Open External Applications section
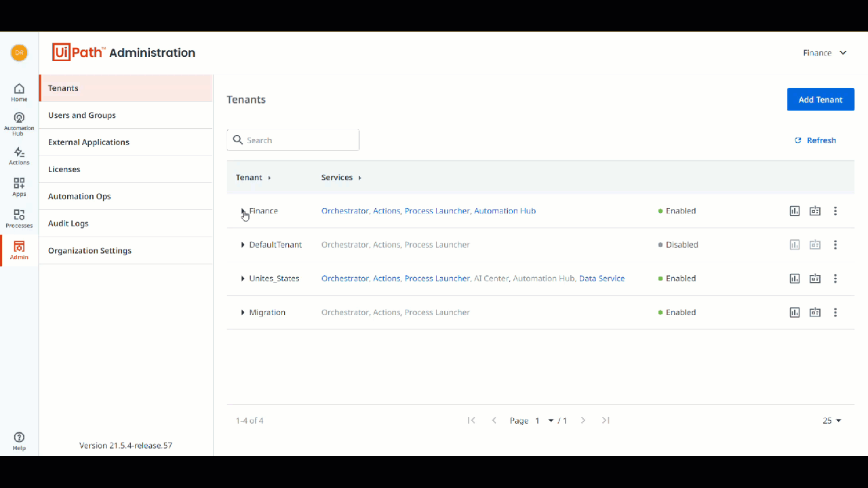This screenshot has width=868, height=488. [126, 142]
